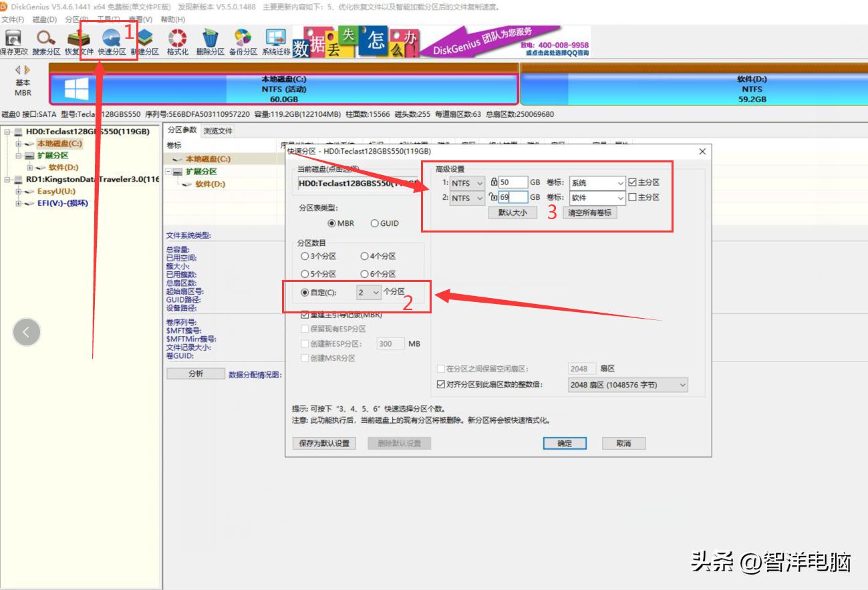868x590 pixels.
Task: Open the 文件(F) menu
Action: coord(14,19)
